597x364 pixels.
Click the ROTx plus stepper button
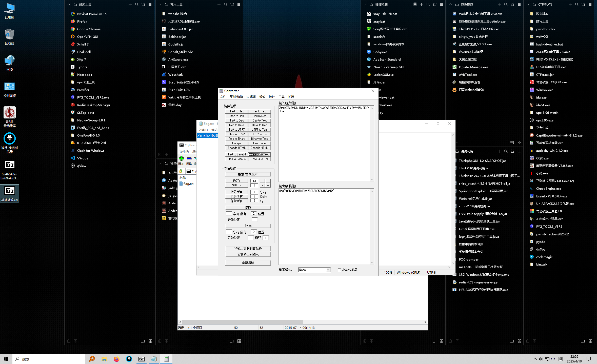(x=268, y=181)
